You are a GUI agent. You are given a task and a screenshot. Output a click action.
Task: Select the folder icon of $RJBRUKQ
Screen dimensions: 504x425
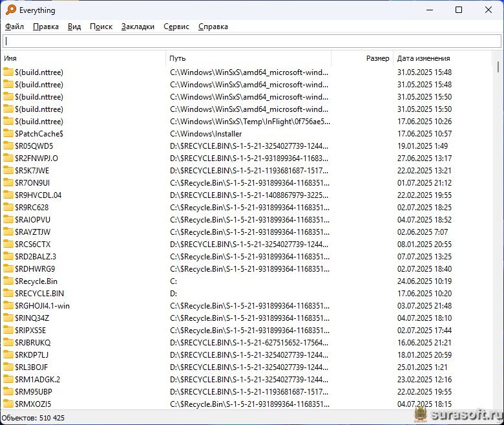(x=8, y=342)
